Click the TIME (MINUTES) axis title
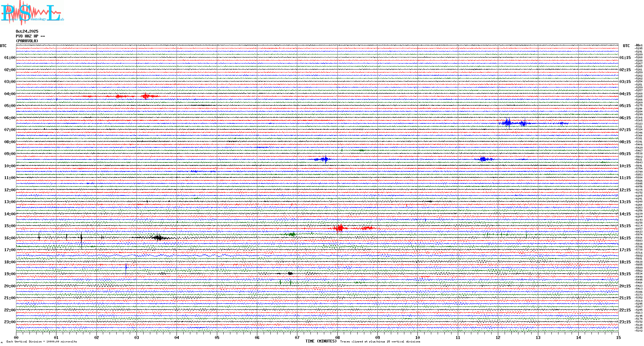The height and width of the screenshot is (346, 644). (x=321, y=341)
